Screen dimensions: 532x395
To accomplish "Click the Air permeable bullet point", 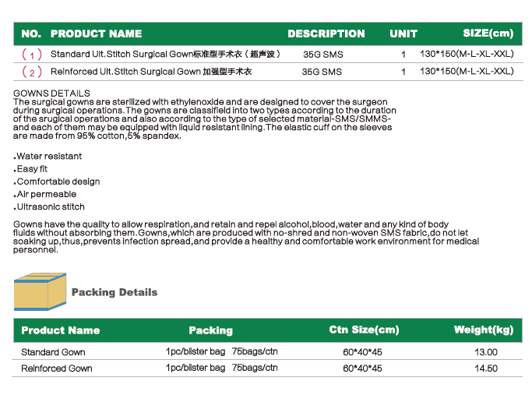I will point(44,194).
